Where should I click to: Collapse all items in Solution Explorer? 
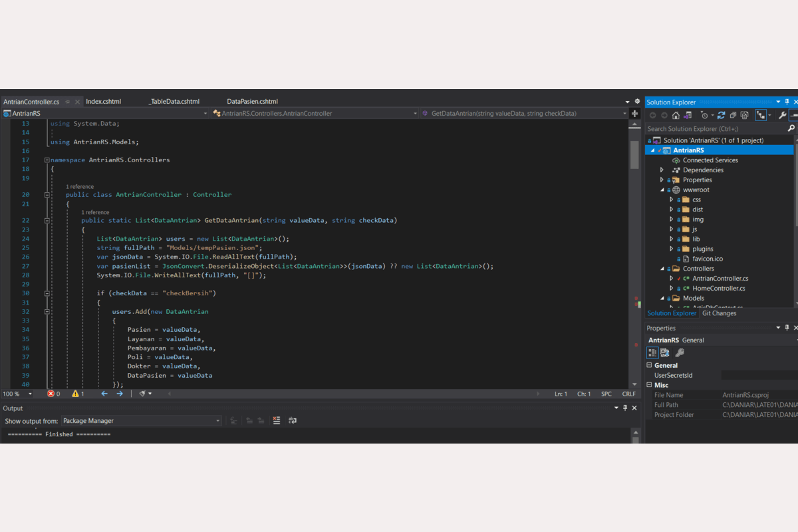coord(733,115)
